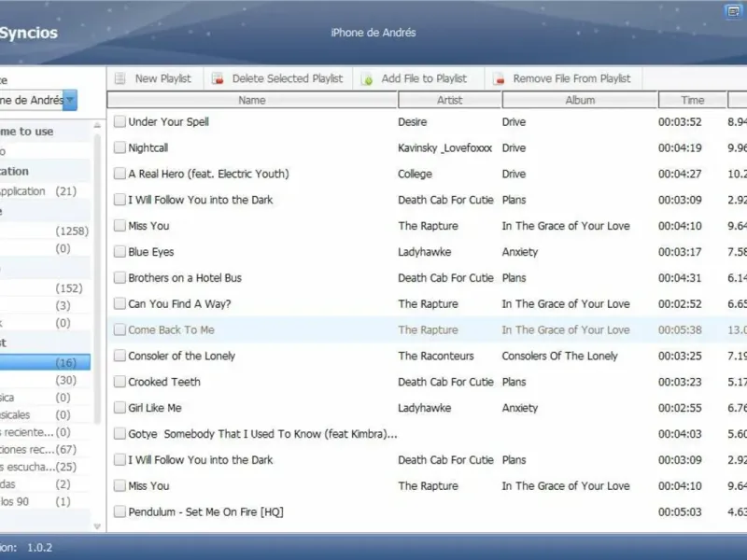This screenshot has width=747, height=560.
Task: Toggle the Blue Eyes checkbox
Action: point(120,251)
